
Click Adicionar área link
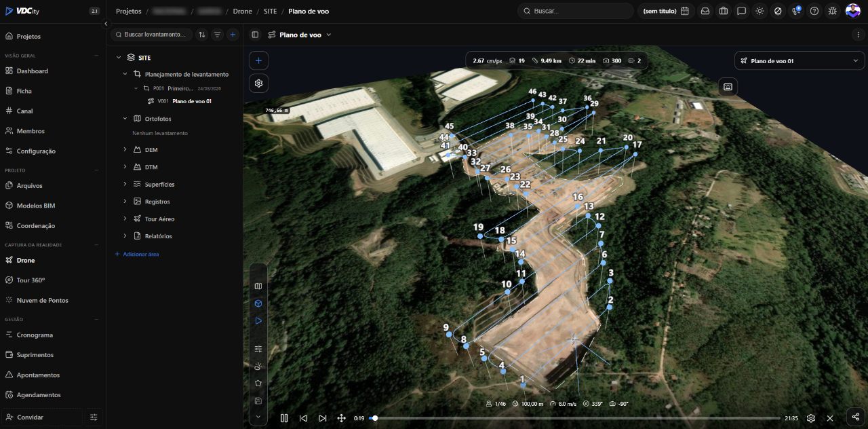(x=137, y=254)
